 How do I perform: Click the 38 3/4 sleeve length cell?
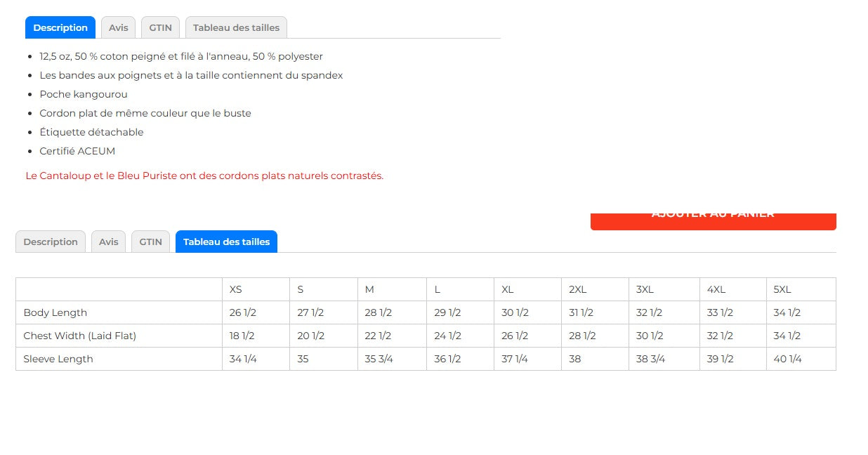click(x=650, y=359)
